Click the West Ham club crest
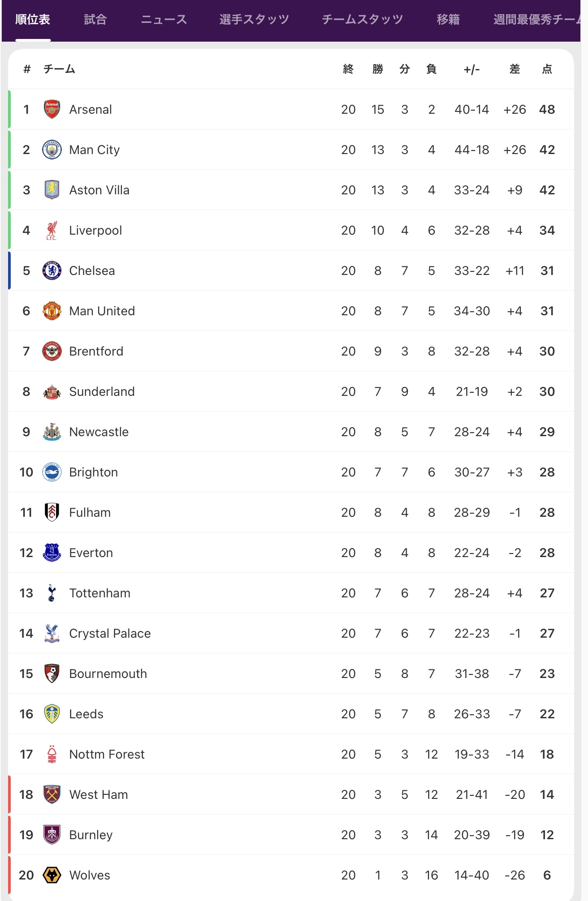The image size is (588, 901). 52,794
